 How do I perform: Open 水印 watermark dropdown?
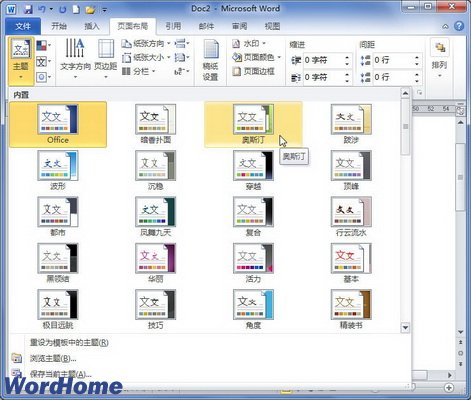pyautogui.click(x=249, y=44)
